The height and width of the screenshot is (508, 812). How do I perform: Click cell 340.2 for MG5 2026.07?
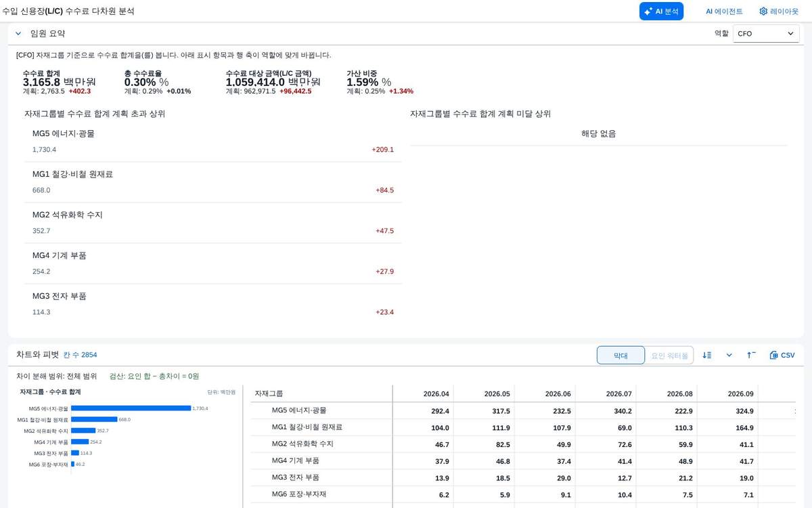tap(606, 410)
